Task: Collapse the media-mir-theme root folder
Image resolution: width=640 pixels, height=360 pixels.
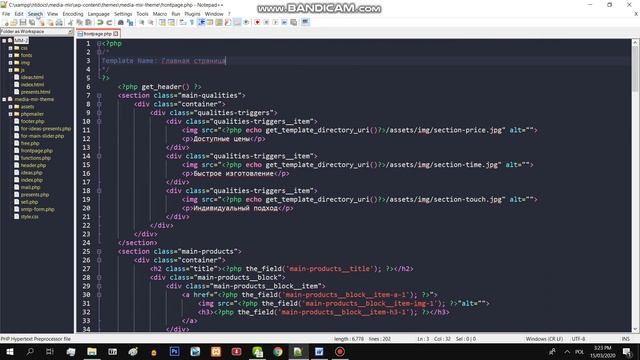Action: 4,99
